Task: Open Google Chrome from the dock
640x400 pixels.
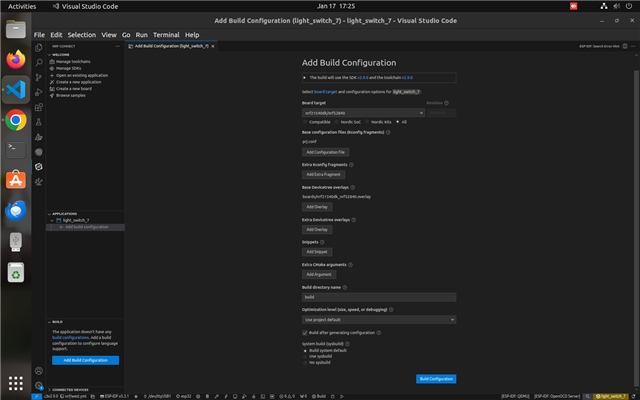Action: [16, 120]
